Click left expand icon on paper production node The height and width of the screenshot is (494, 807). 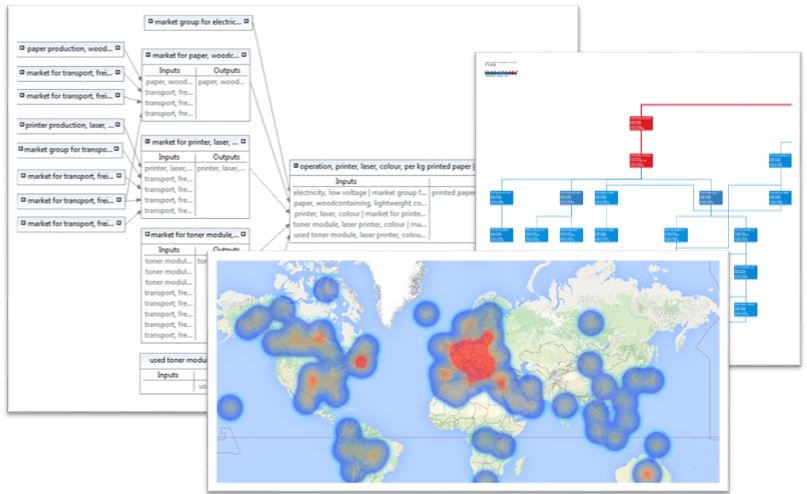point(24,47)
